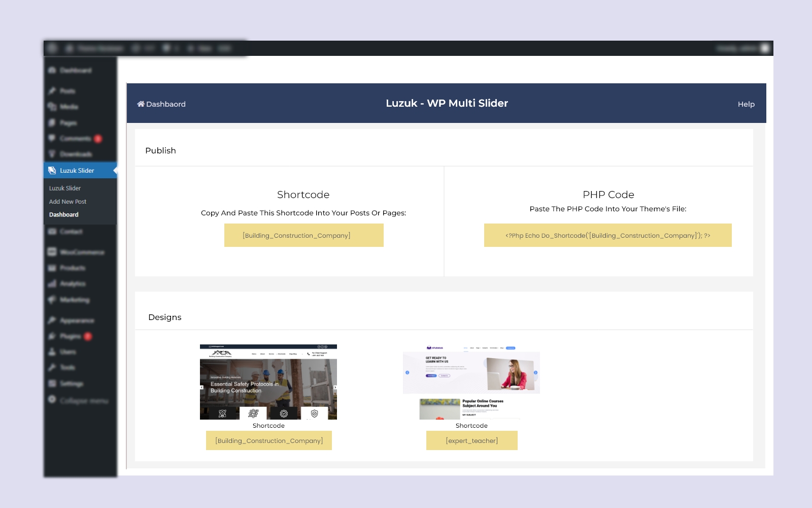Click the blue next arrow on the teacher preview

tap(535, 372)
